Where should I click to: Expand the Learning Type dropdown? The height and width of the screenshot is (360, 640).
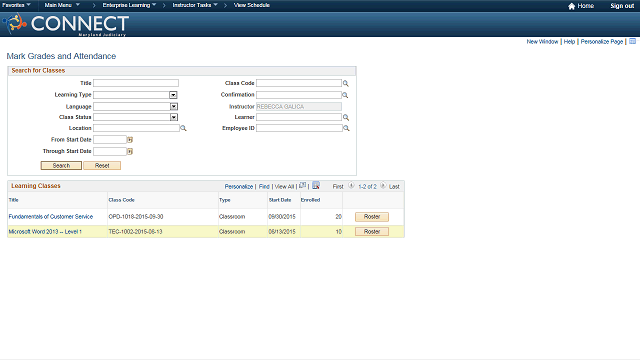tap(173, 95)
